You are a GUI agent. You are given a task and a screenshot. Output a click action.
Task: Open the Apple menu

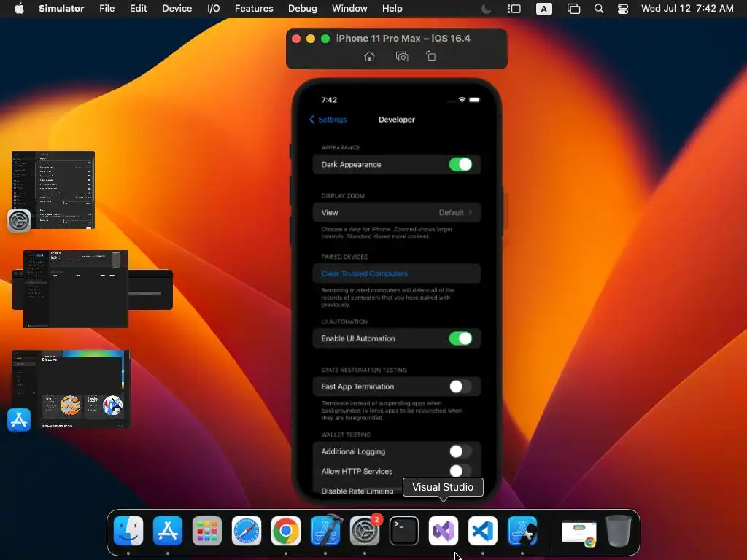[19, 9]
